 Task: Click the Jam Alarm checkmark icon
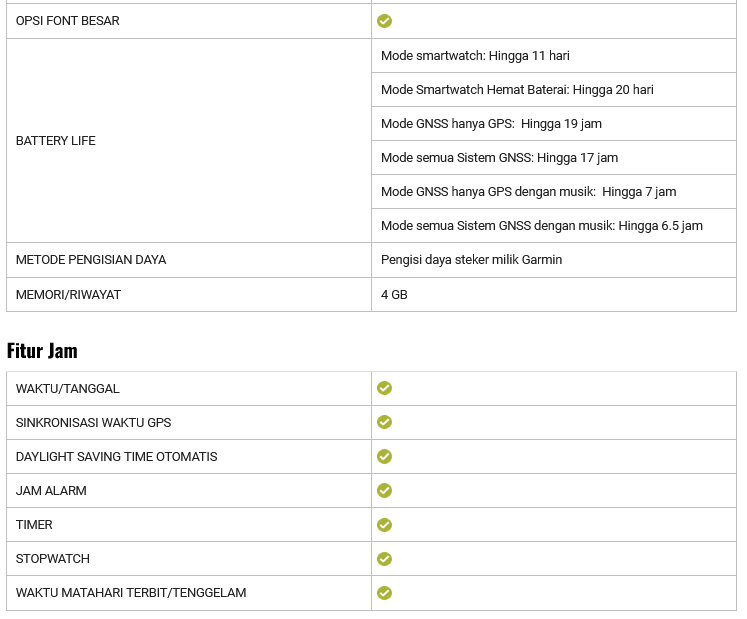pyautogui.click(x=385, y=490)
